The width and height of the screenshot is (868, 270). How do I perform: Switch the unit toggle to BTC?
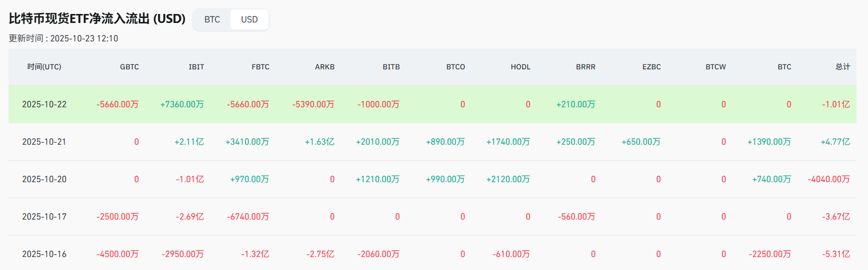[x=212, y=19]
